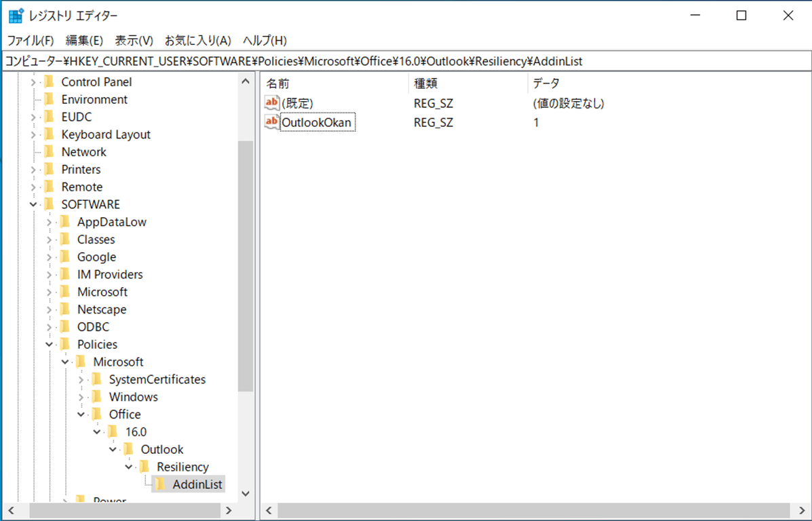Click the Resiliency folder icon
Image resolution: width=812 pixels, height=521 pixels.
[x=145, y=467]
